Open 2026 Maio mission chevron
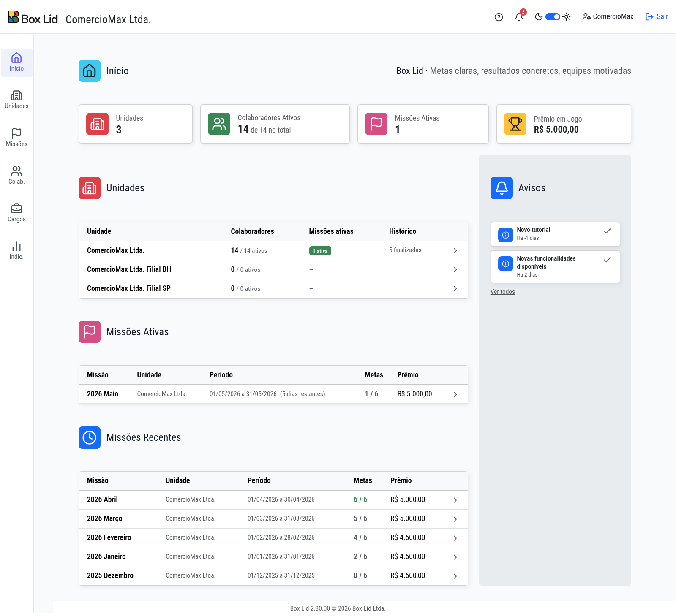The width and height of the screenshot is (676, 616). click(x=455, y=394)
